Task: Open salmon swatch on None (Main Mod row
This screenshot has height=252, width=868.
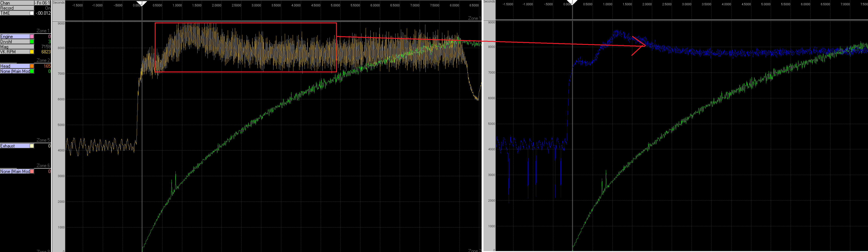Action: pos(32,172)
